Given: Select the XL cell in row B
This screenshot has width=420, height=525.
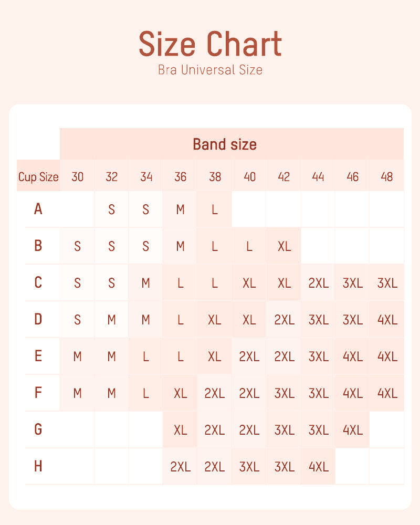Looking at the screenshot, I should point(284,246).
